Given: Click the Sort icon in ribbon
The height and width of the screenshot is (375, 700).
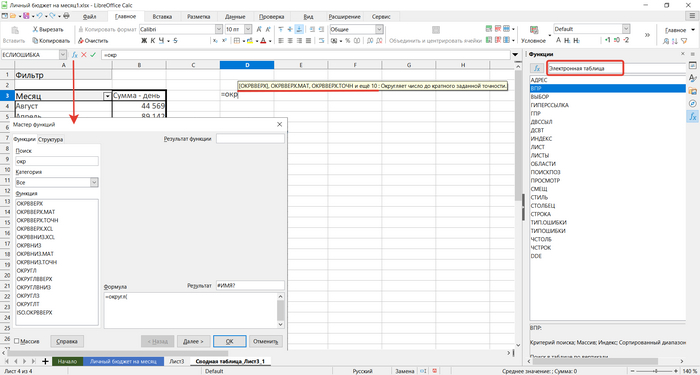Looking at the screenshot, I should [675, 41].
